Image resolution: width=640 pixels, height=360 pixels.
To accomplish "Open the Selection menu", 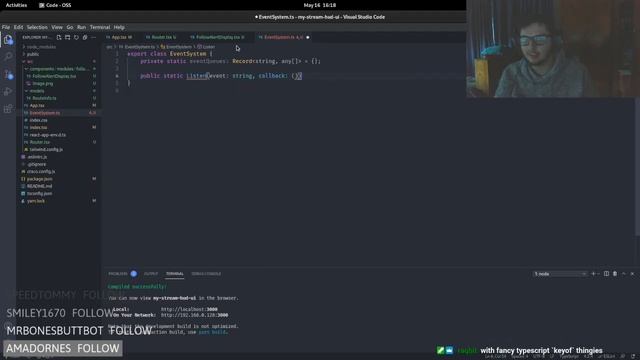I will coord(37,27).
